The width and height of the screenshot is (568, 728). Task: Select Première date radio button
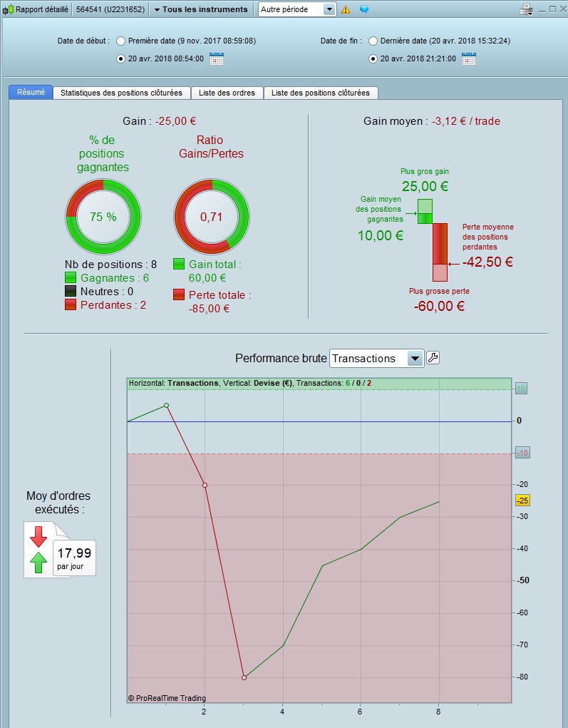120,41
